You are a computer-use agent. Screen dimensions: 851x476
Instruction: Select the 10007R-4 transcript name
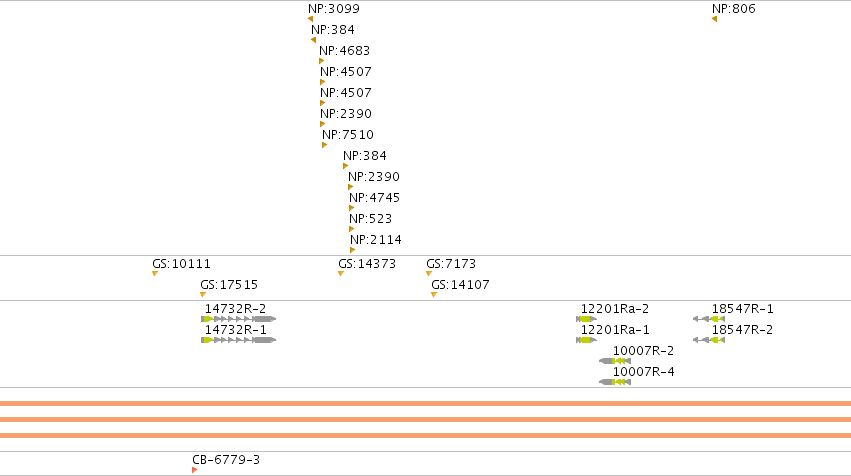coord(644,372)
